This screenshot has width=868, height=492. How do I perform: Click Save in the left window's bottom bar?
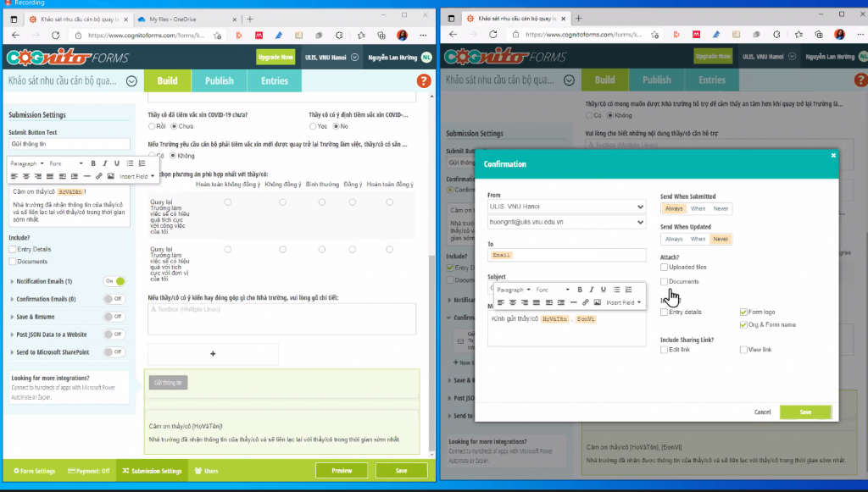pos(401,471)
